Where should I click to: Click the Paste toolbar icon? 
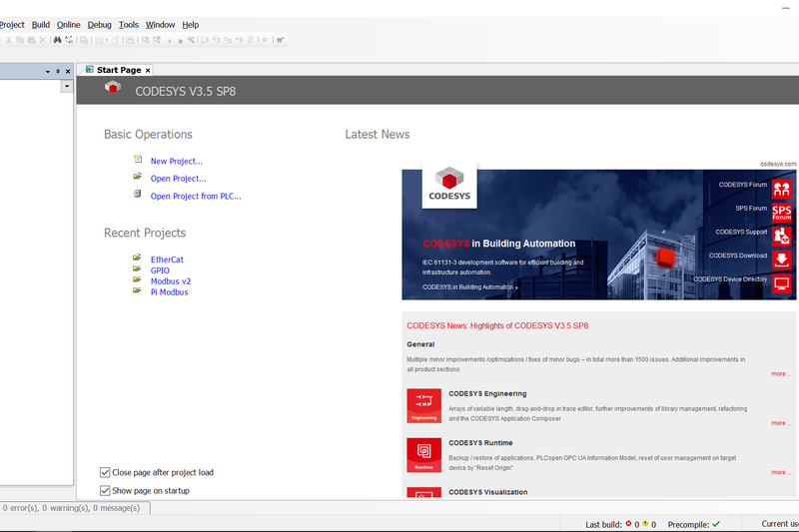click(31, 40)
